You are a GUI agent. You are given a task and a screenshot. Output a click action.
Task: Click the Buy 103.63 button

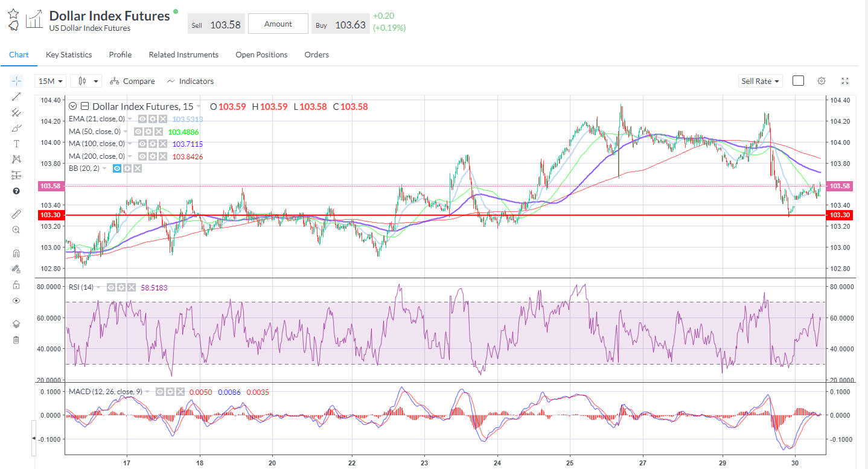[340, 24]
